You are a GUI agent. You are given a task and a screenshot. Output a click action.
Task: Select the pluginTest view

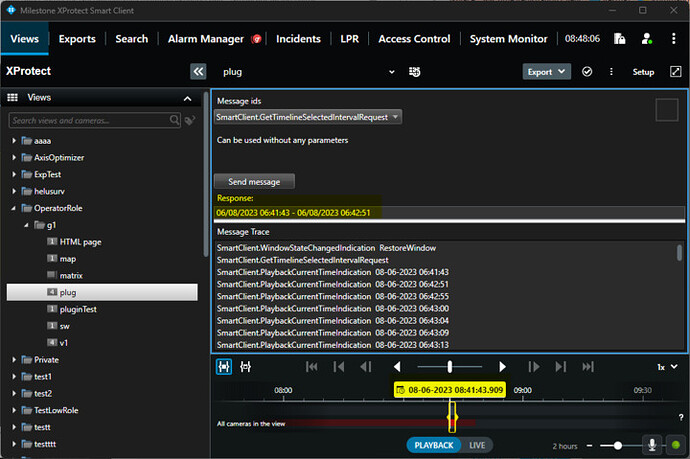point(78,309)
